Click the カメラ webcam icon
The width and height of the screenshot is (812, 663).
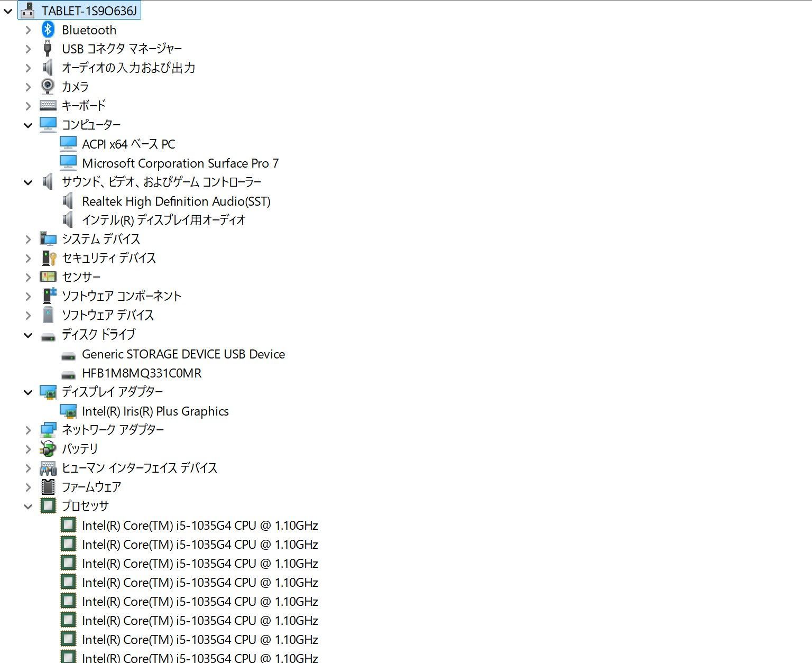48,86
